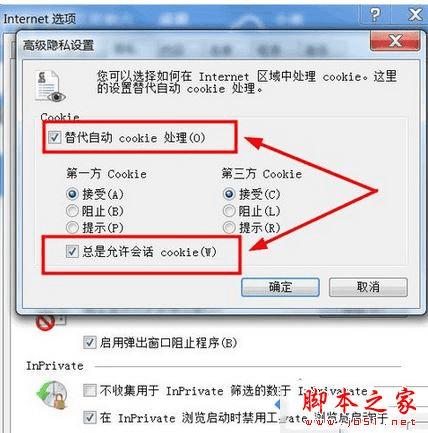This screenshot has height=433, width=428.
Task: Toggle 总是允许会话 cookie checkbox
Action: tap(72, 252)
